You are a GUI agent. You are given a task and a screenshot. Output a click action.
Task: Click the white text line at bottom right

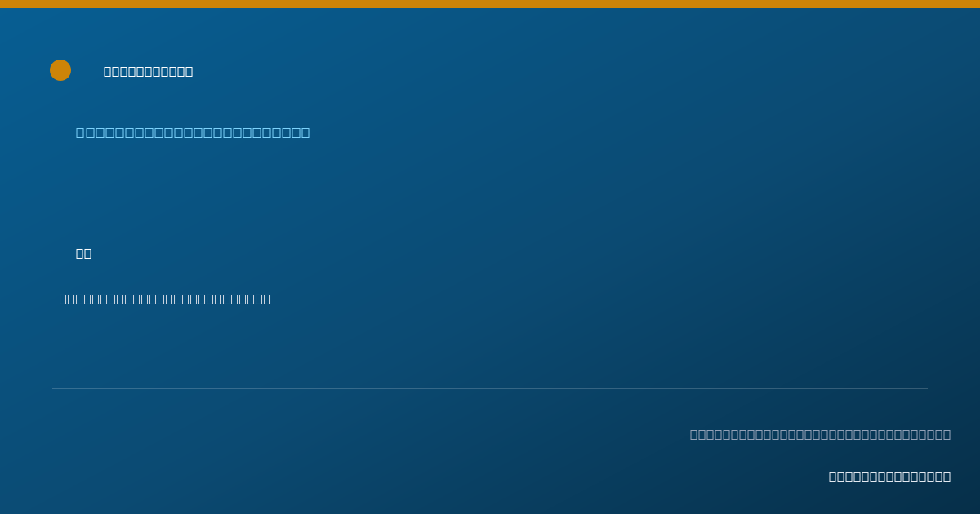click(x=889, y=477)
